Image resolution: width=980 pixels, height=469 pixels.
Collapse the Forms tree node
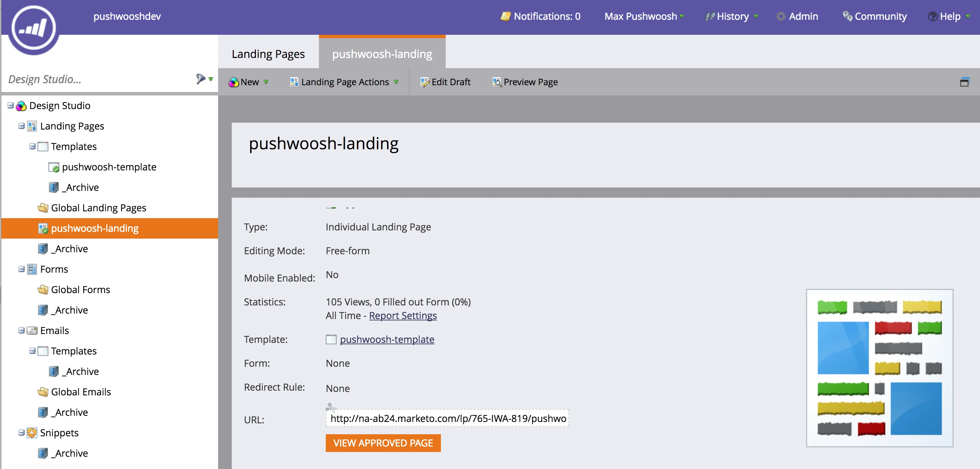21,269
